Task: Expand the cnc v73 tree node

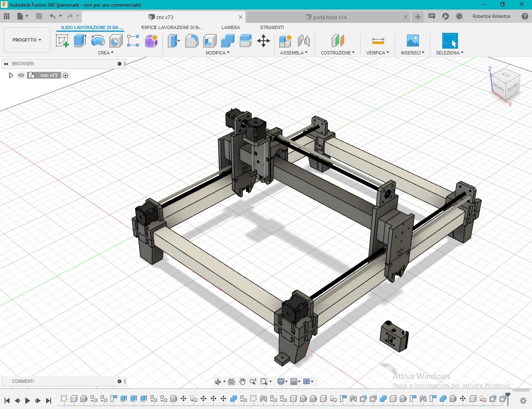Action: click(x=11, y=75)
